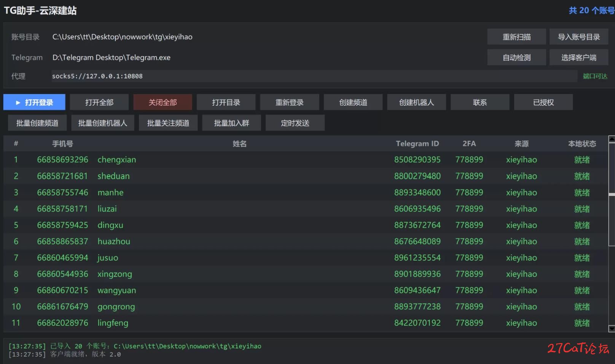Image resolution: width=615 pixels, height=364 pixels.
Task: Click 打开全部 button
Action: [x=99, y=102]
